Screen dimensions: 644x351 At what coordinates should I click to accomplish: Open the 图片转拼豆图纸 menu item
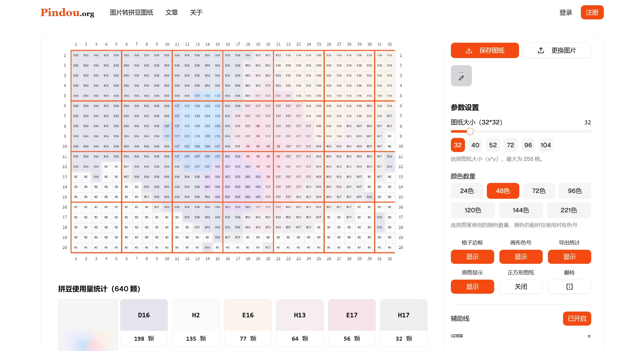[x=132, y=13]
